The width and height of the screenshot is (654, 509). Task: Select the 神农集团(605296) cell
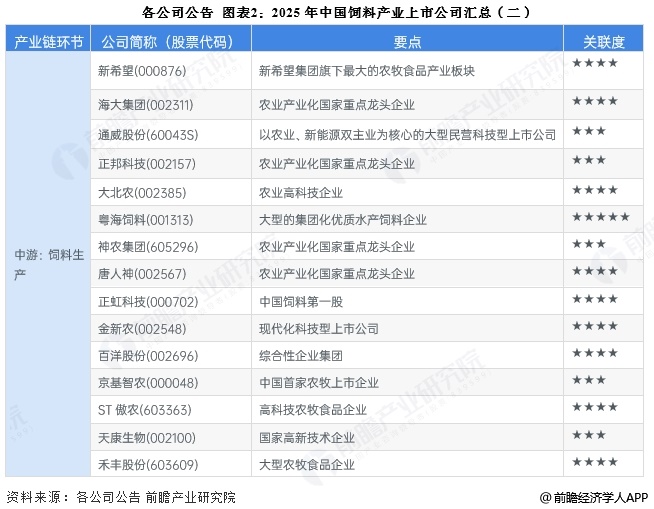click(171, 247)
